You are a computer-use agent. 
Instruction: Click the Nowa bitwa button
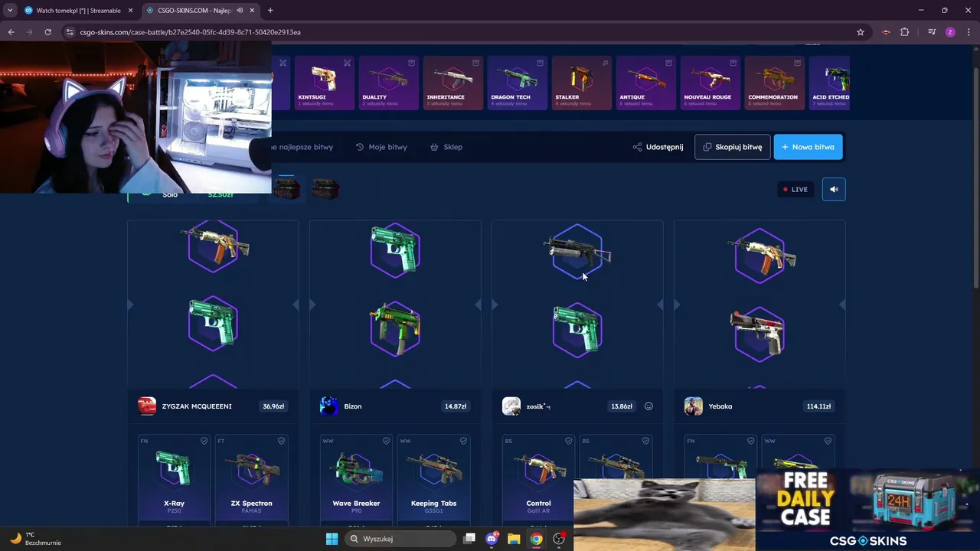click(808, 147)
